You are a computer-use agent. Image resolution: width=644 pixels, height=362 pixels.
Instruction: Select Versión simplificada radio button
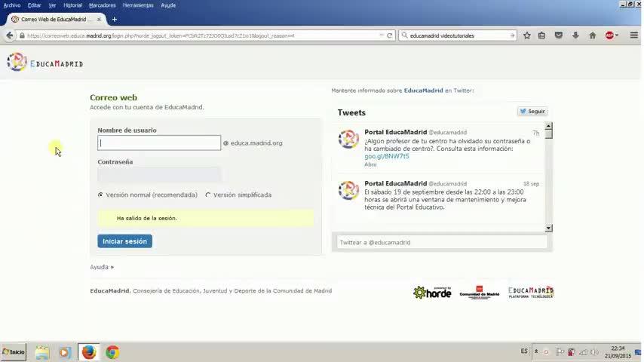pos(208,195)
